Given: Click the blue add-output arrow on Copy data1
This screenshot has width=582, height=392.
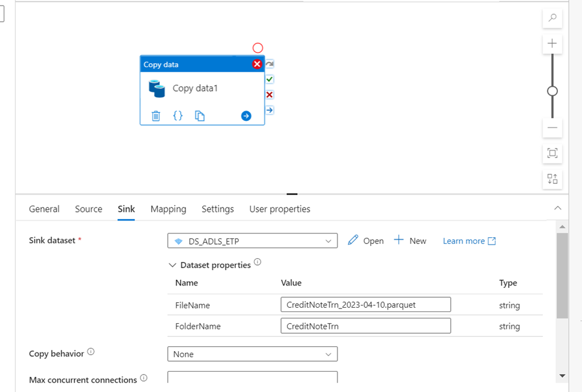Looking at the screenshot, I should coord(246,116).
